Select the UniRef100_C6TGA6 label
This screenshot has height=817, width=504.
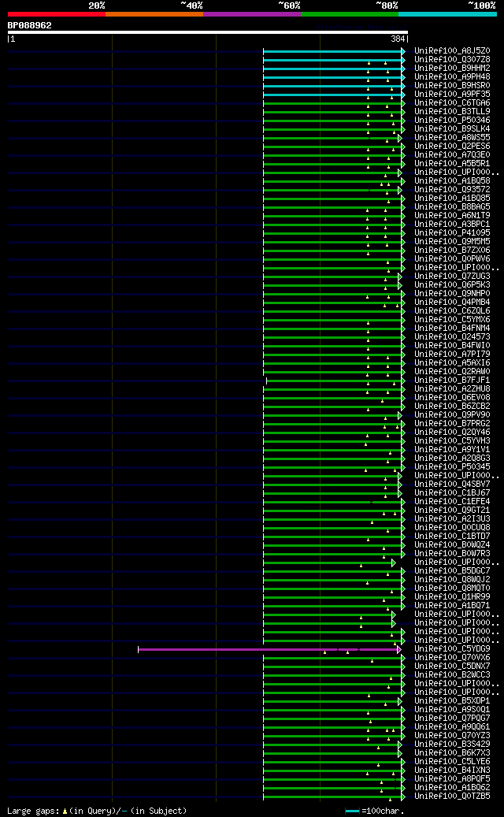[452, 103]
